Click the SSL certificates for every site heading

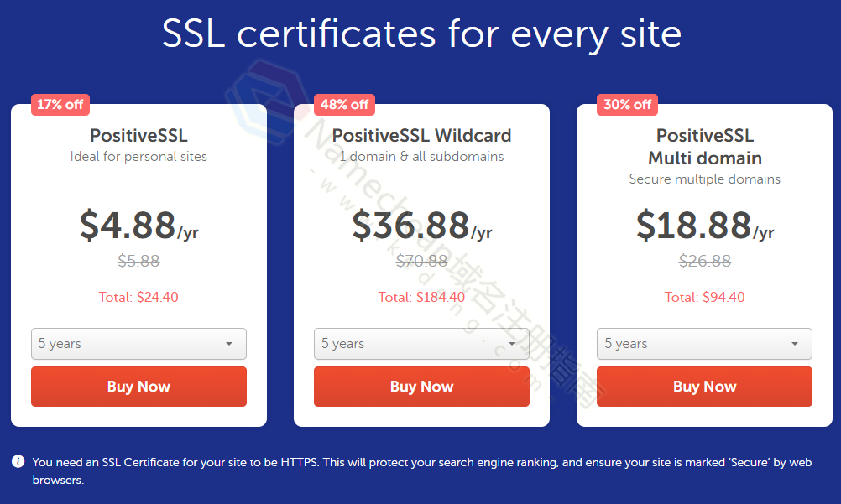(x=421, y=34)
